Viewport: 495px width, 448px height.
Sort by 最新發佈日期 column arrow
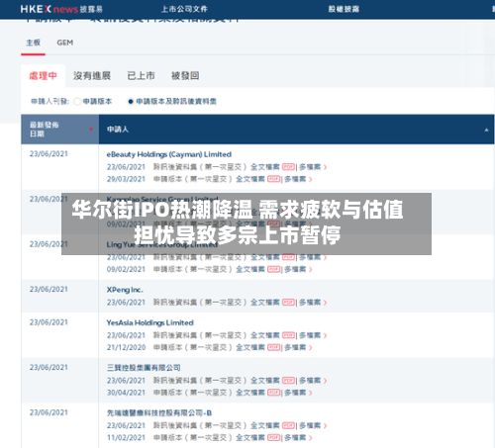91,130
